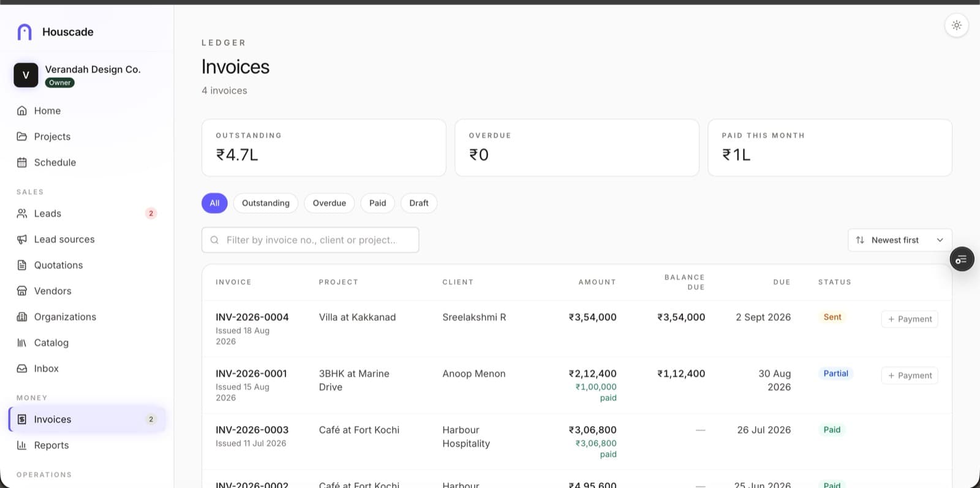
Task: Open Lead sources from the sidebar
Action: coord(87,239)
